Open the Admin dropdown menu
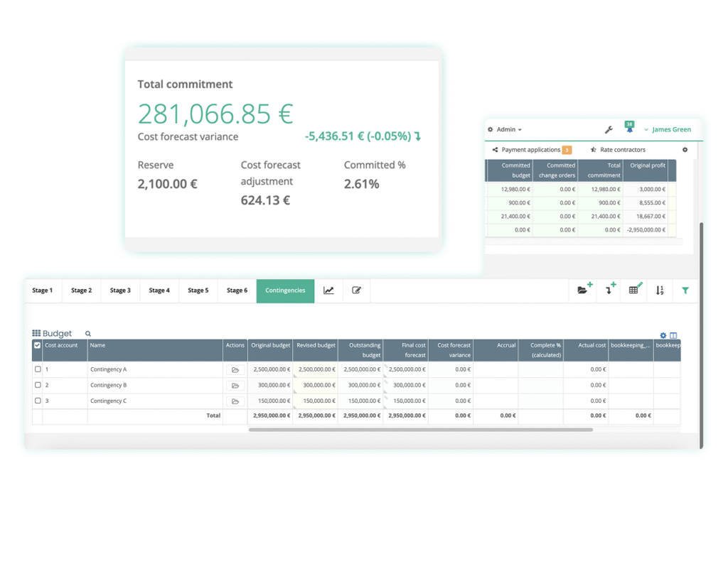This screenshot has width=728, height=569. pyautogui.click(x=505, y=130)
